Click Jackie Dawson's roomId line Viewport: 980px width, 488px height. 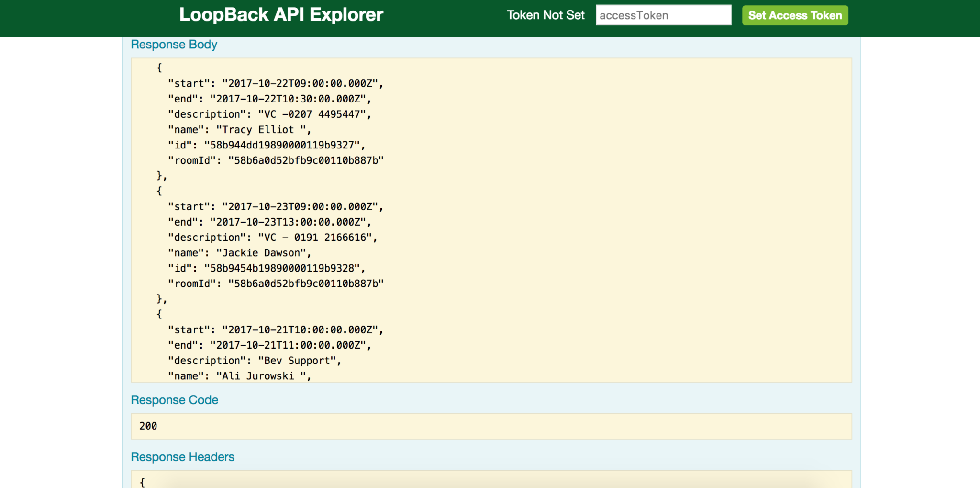276,284
